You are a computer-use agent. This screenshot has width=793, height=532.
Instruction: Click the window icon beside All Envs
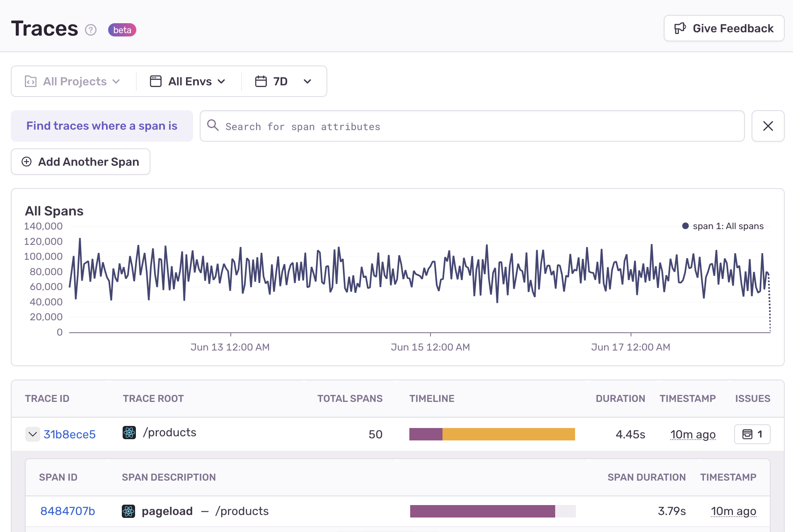tap(156, 81)
